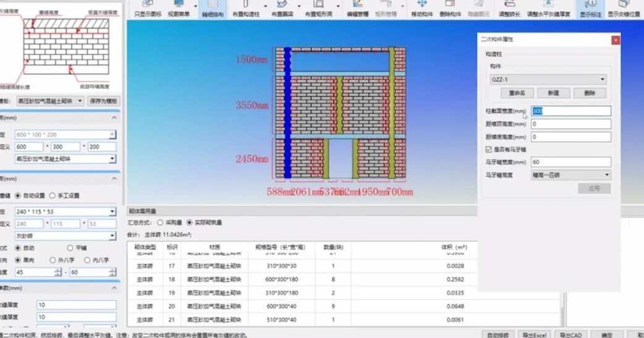Click the 数量(块) column header
The image size is (644, 338).
[x=333, y=247]
